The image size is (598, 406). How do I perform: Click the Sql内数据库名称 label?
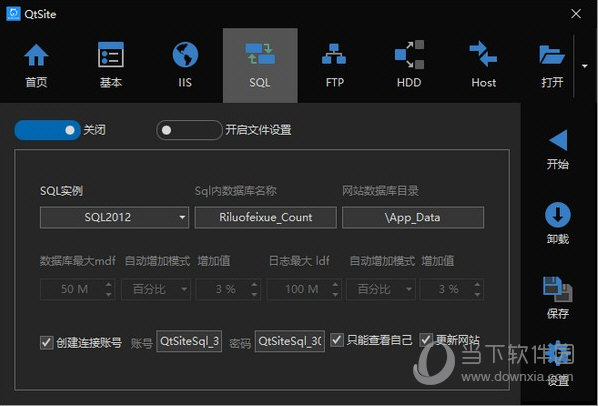[236, 191]
